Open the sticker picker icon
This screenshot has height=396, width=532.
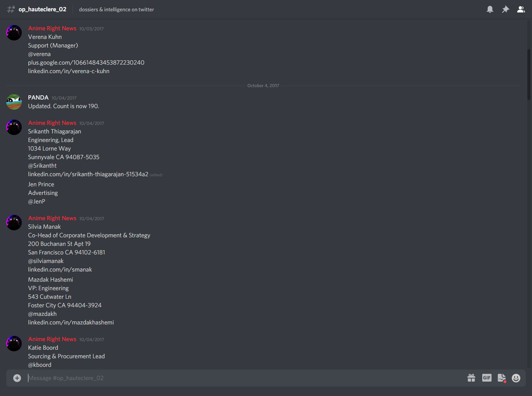(502, 378)
